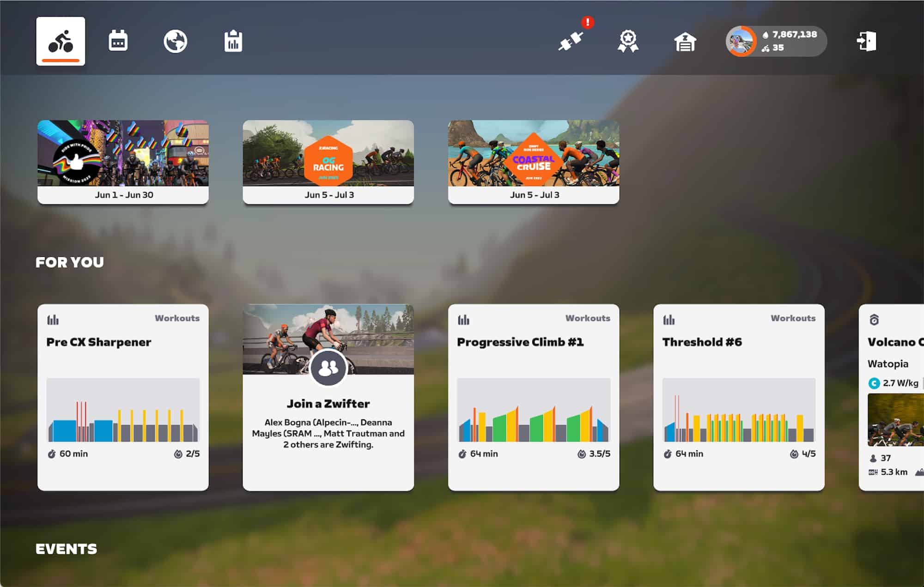Click the Pre CX Sharpener interval graph

click(x=123, y=410)
